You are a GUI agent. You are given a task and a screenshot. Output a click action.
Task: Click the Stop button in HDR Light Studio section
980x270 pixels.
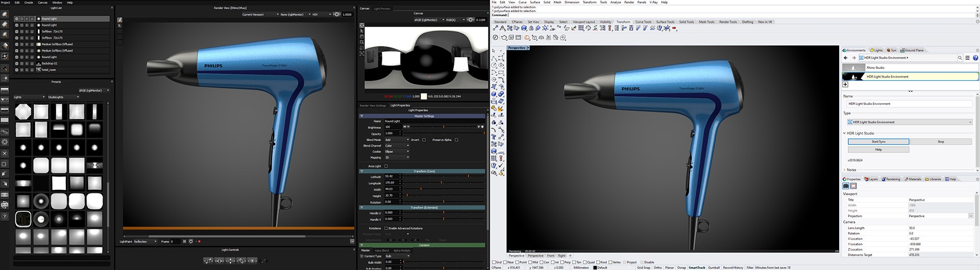tap(941, 142)
